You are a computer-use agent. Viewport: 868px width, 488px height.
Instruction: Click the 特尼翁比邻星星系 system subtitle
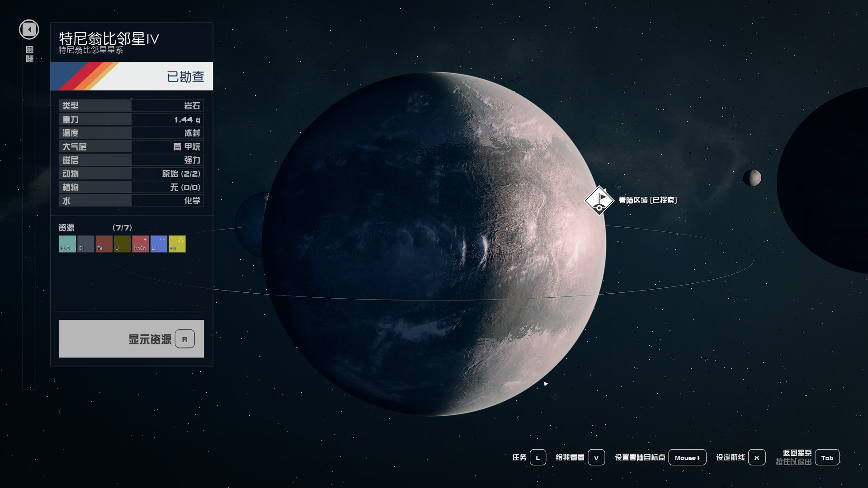(91, 50)
